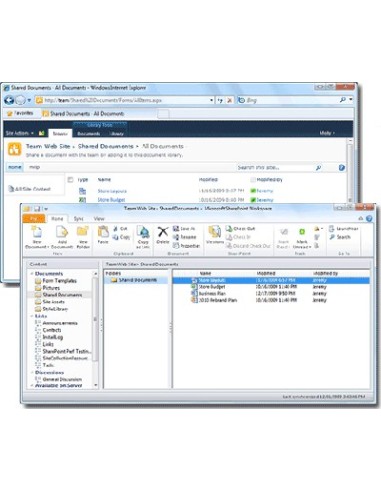The image size is (381, 492).
Task: Open the Store Layouts link in browser list
Action: [112, 191]
